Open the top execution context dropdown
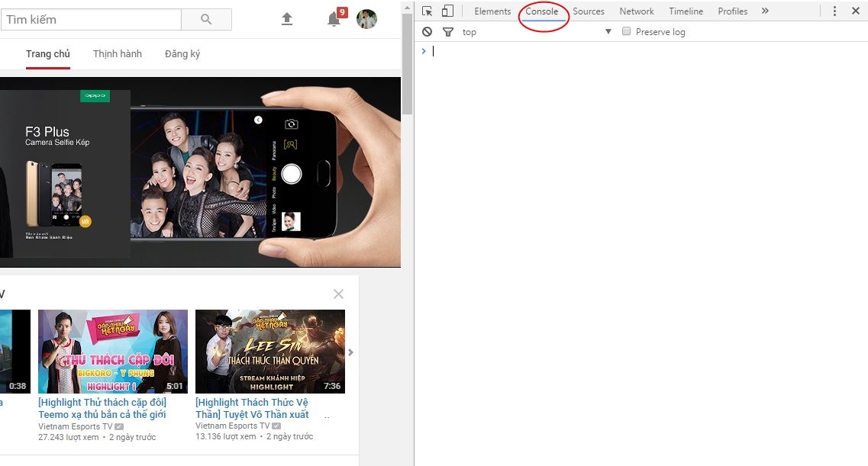The image size is (868, 466). point(537,32)
